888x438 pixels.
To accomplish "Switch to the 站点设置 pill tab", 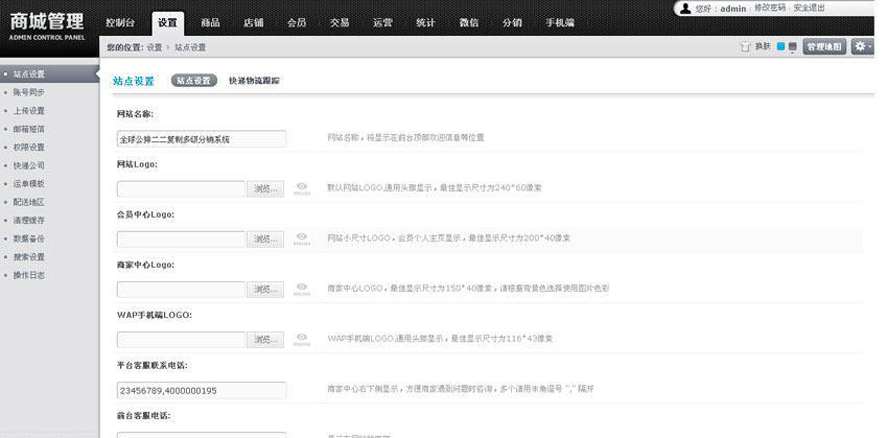I will coord(194,80).
